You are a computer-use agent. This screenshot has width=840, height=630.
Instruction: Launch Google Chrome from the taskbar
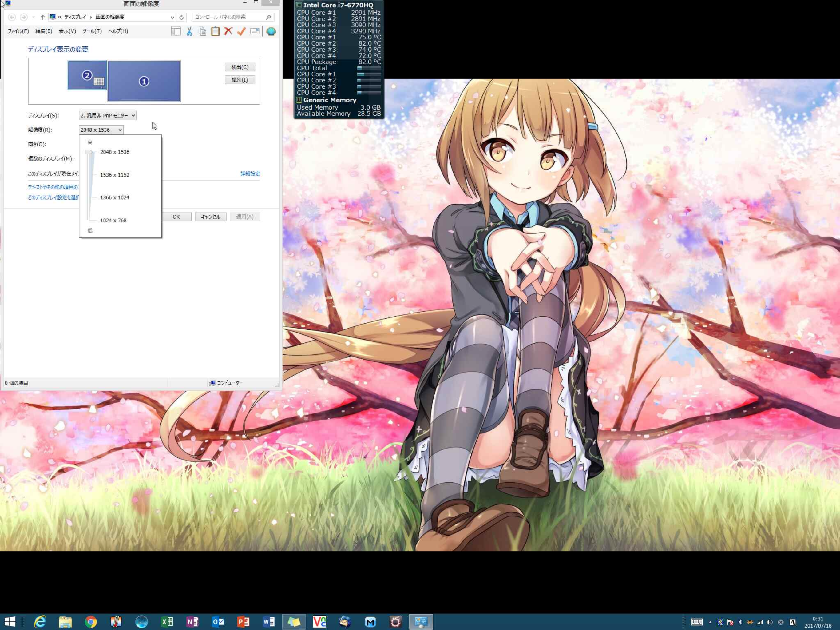pos(91,622)
